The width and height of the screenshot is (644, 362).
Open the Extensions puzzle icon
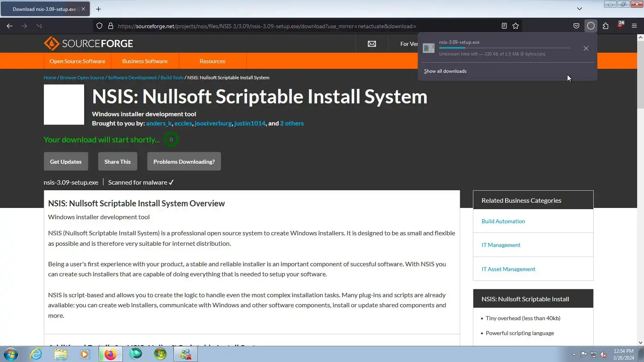coord(605,26)
